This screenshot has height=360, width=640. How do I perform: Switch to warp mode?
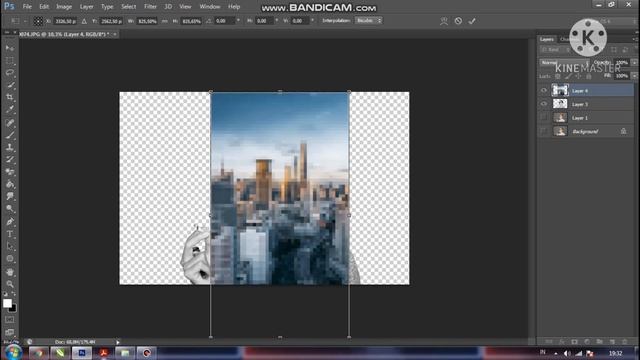tap(444, 21)
